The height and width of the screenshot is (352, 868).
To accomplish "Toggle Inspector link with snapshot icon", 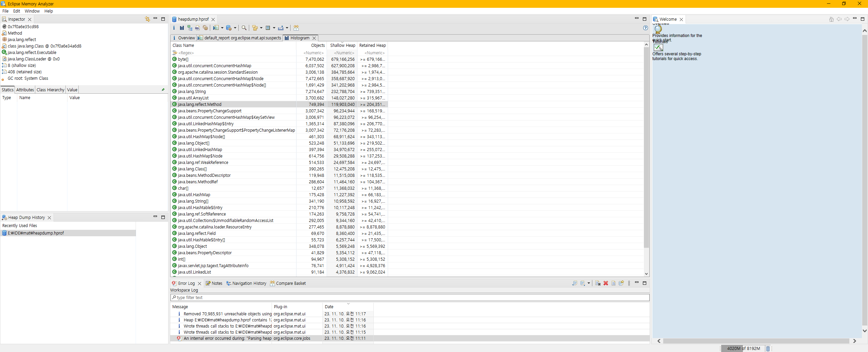I will (147, 19).
